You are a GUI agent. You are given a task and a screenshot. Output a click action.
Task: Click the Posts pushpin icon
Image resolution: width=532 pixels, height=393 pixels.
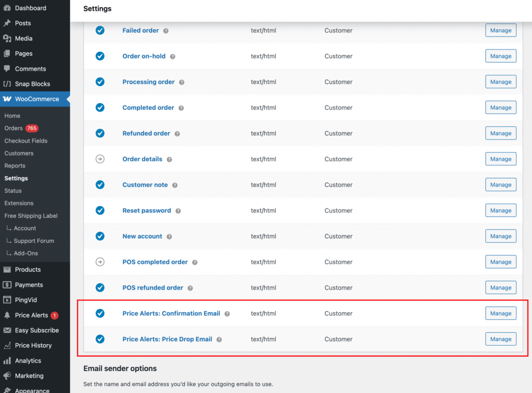(7, 23)
